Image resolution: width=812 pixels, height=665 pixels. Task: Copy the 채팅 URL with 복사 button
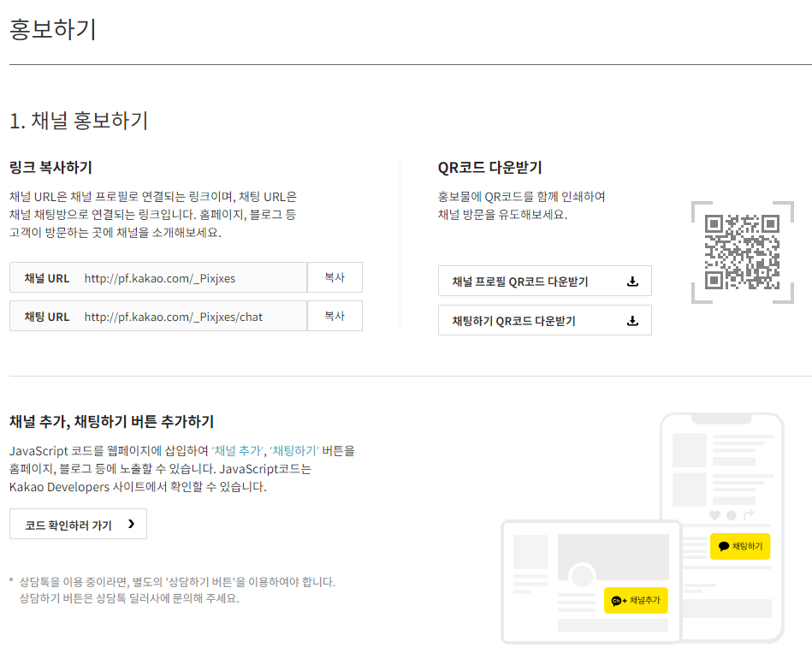pos(335,316)
